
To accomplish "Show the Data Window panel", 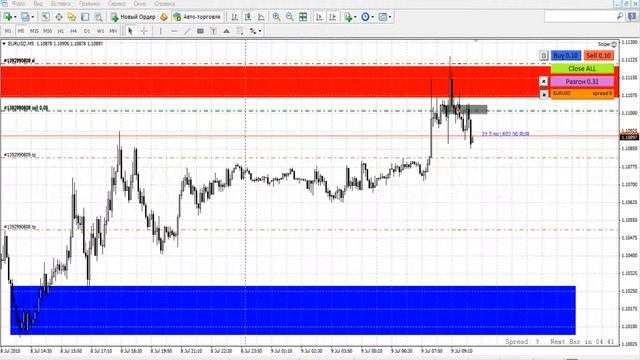I will 59,17.
